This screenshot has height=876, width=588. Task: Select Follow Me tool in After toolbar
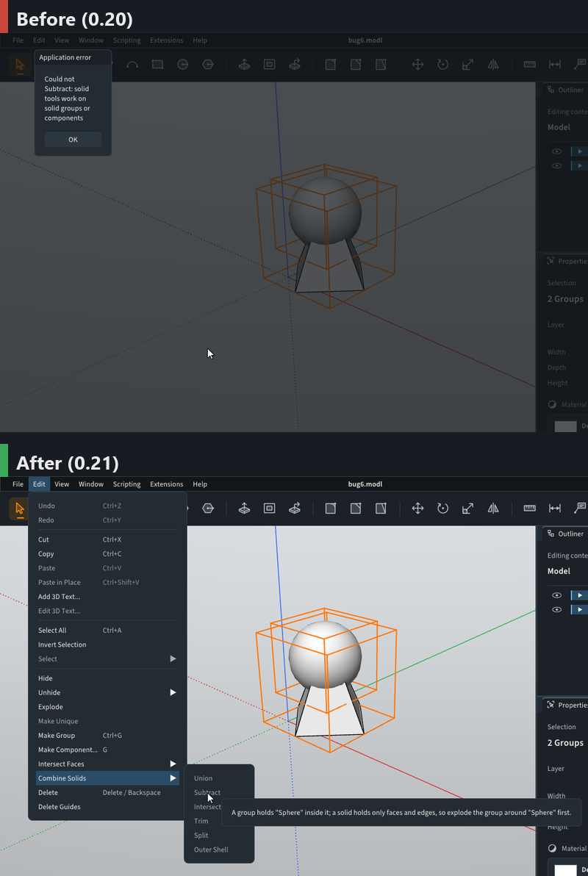tap(295, 509)
